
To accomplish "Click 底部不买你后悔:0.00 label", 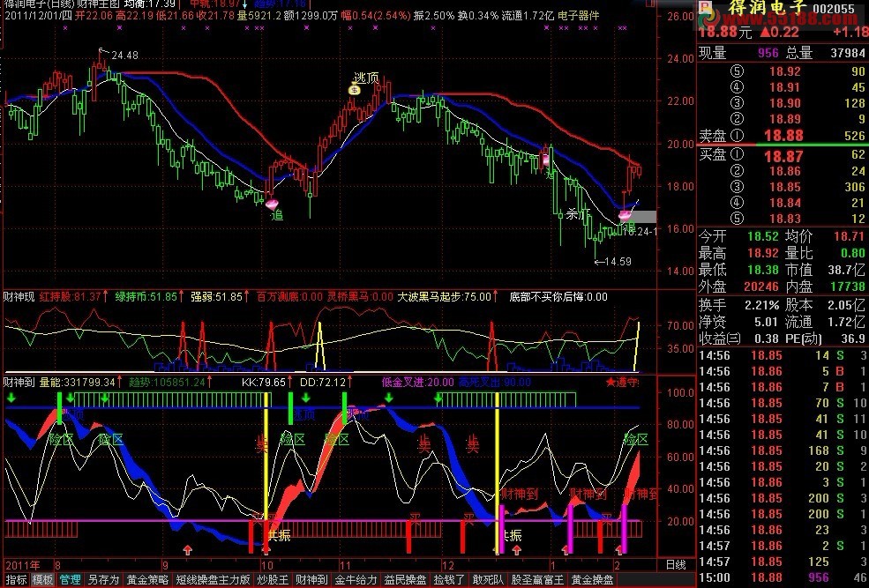I will [558, 297].
